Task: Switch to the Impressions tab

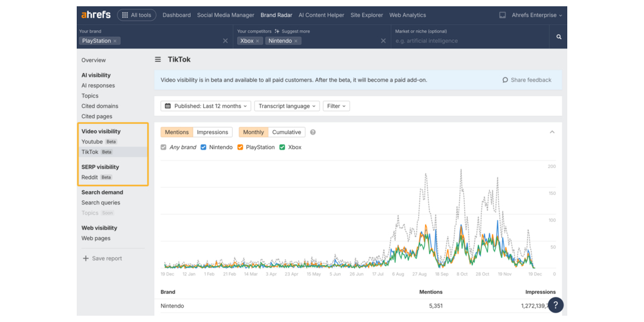Action: coord(213,132)
